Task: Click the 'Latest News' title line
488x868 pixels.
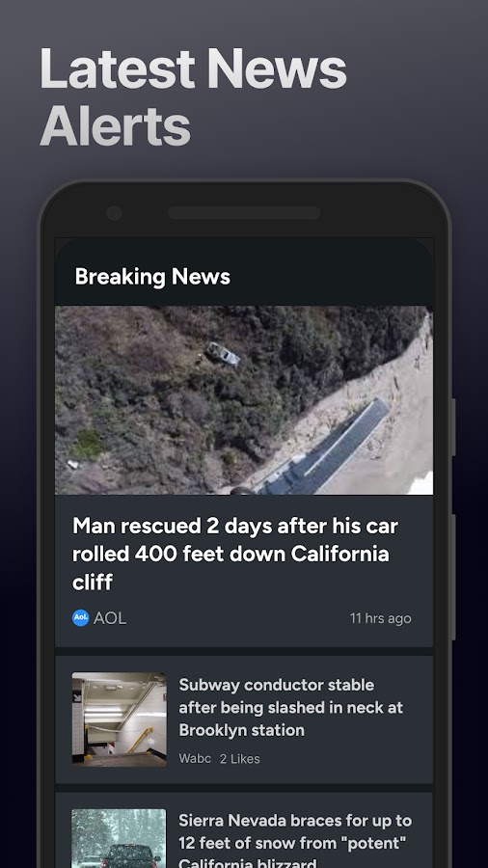Action: [193, 68]
